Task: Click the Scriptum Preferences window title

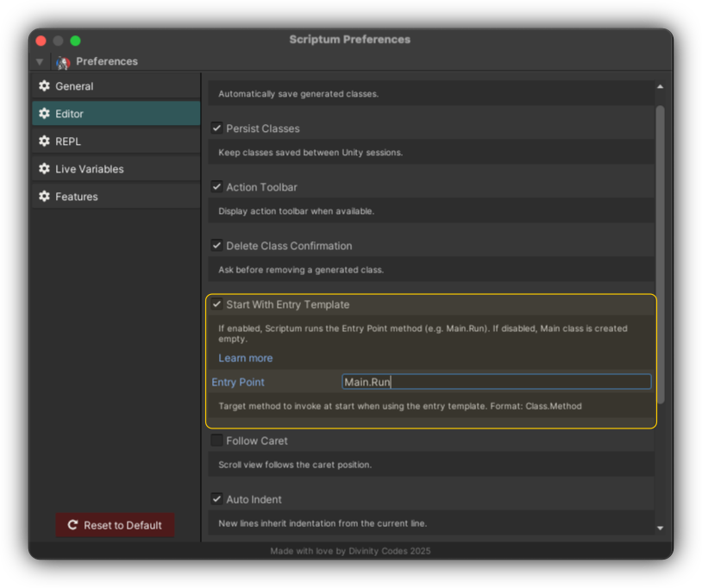Action: [349, 40]
